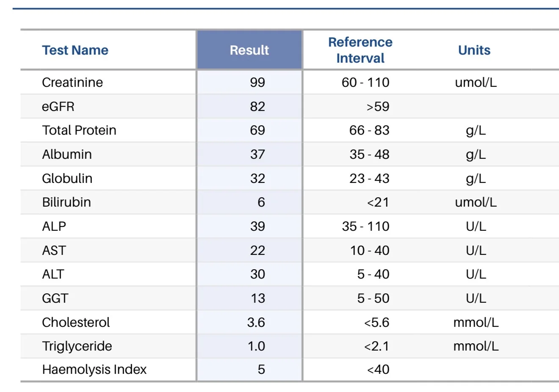Select the Cholesterol result value 3.6
The image size is (559, 392).
[x=256, y=322]
